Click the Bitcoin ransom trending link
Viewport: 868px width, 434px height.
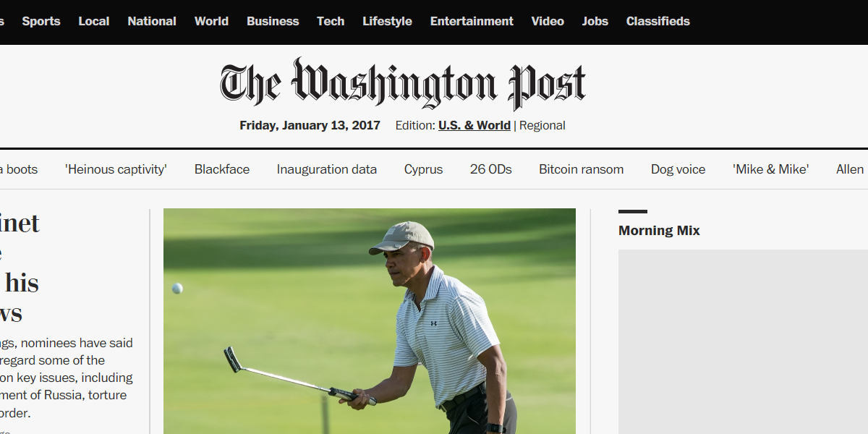581,169
